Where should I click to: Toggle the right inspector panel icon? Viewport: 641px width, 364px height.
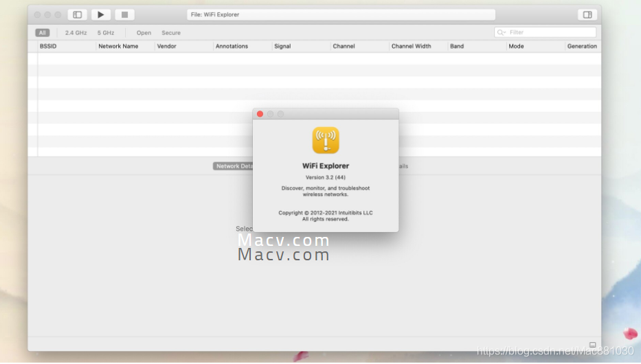pyautogui.click(x=587, y=14)
